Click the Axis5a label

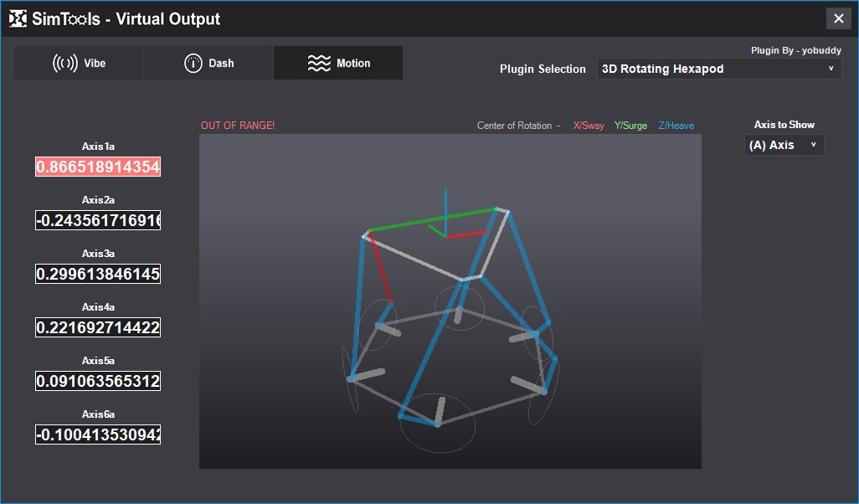[98, 361]
